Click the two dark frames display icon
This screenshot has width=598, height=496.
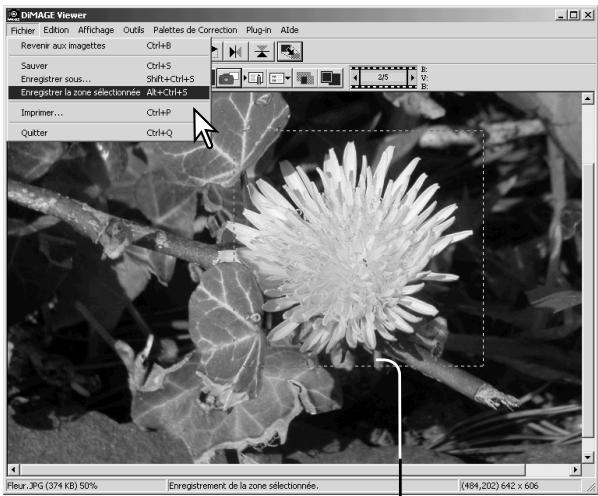330,78
